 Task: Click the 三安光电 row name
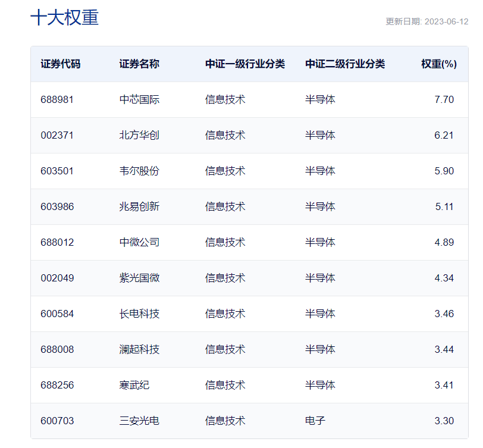(139, 421)
